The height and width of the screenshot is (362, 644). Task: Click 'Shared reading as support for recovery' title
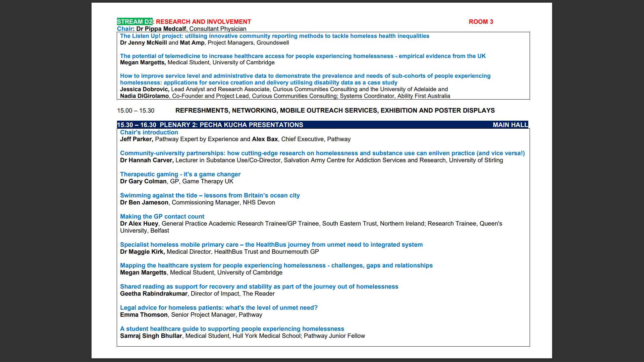point(259,287)
